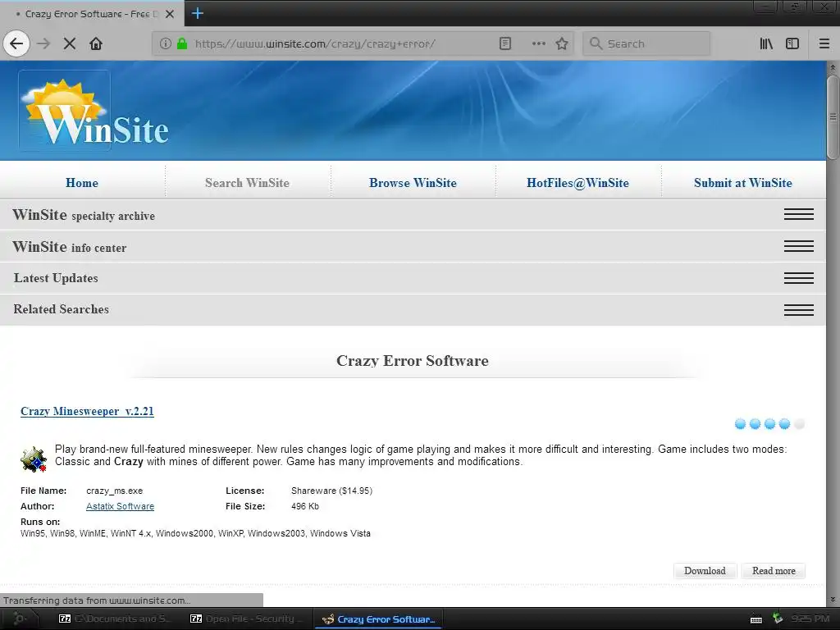The width and height of the screenshot is (840, 630).
Task: Click the Download button for Crazy Minesweeper
Action: 705,571
